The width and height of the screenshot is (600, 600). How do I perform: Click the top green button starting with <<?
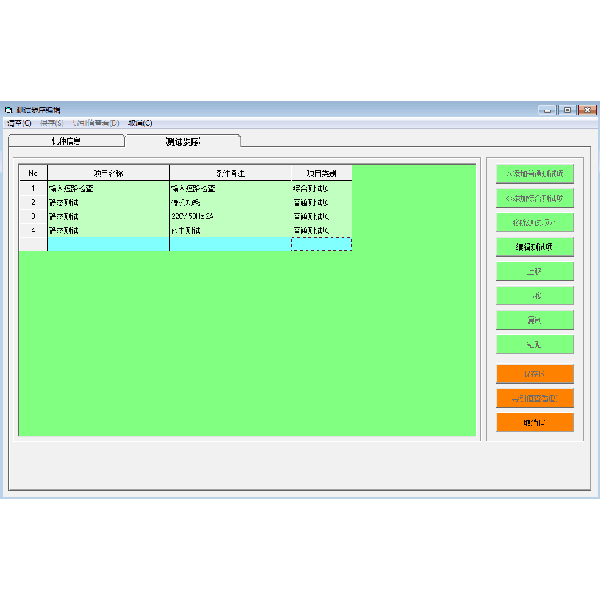click(535, 174)
